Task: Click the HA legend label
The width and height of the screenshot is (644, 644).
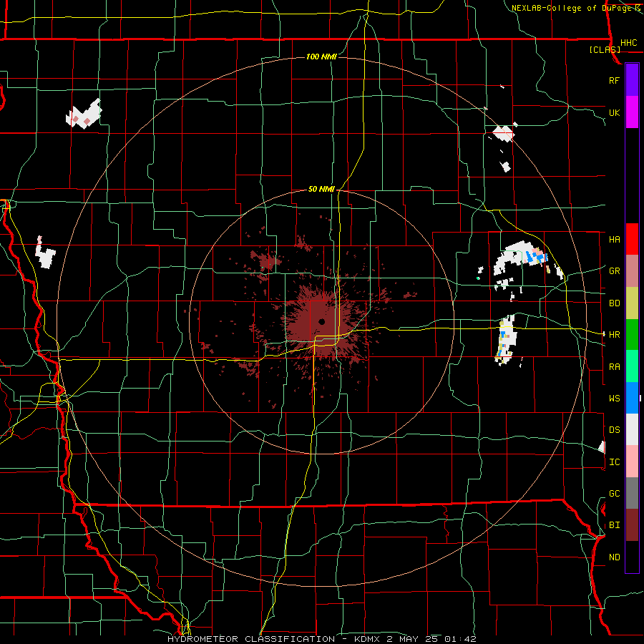Action: point(615,240)
